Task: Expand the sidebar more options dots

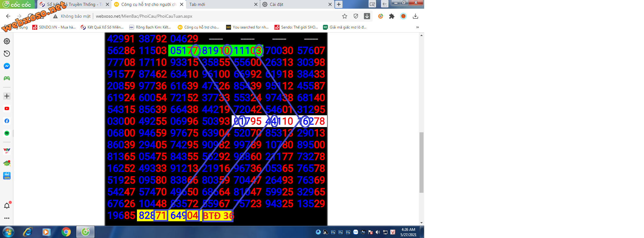Action: coord(7,218)
